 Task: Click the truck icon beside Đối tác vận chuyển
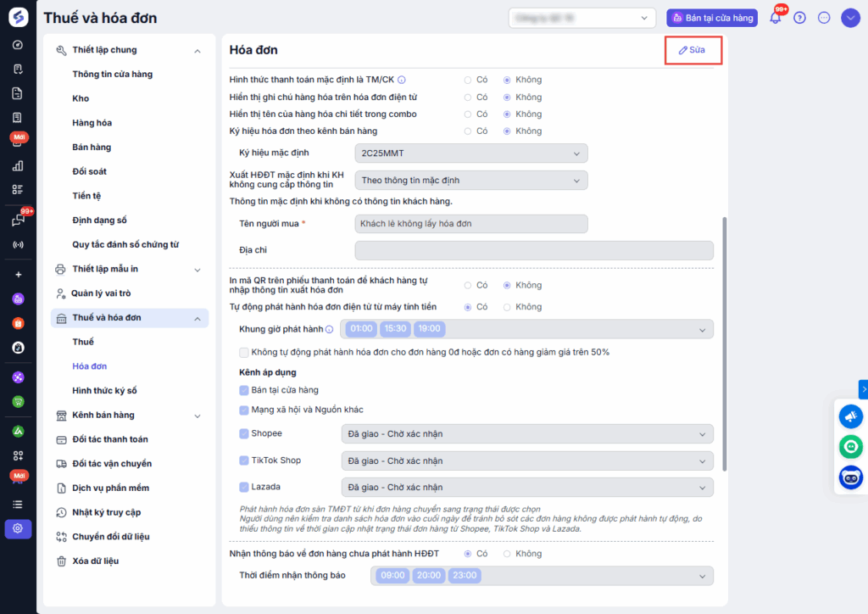point(61,463)
